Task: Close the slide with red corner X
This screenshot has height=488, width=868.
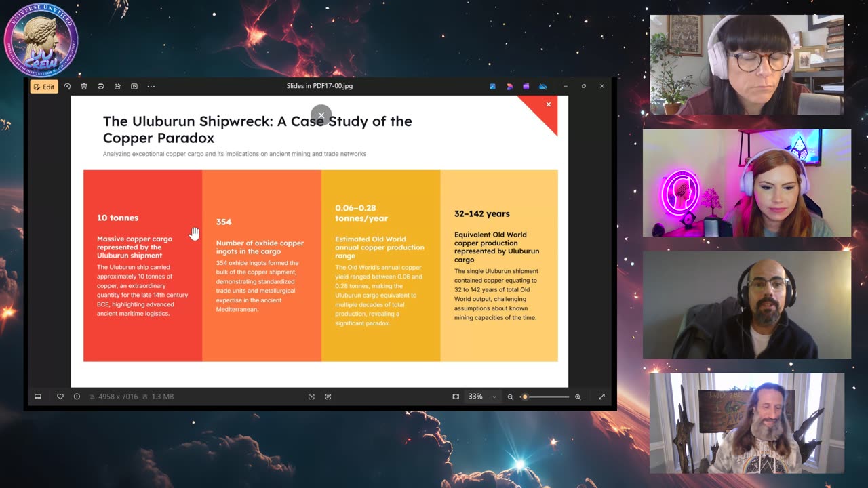Action: [x=549, y=104]
